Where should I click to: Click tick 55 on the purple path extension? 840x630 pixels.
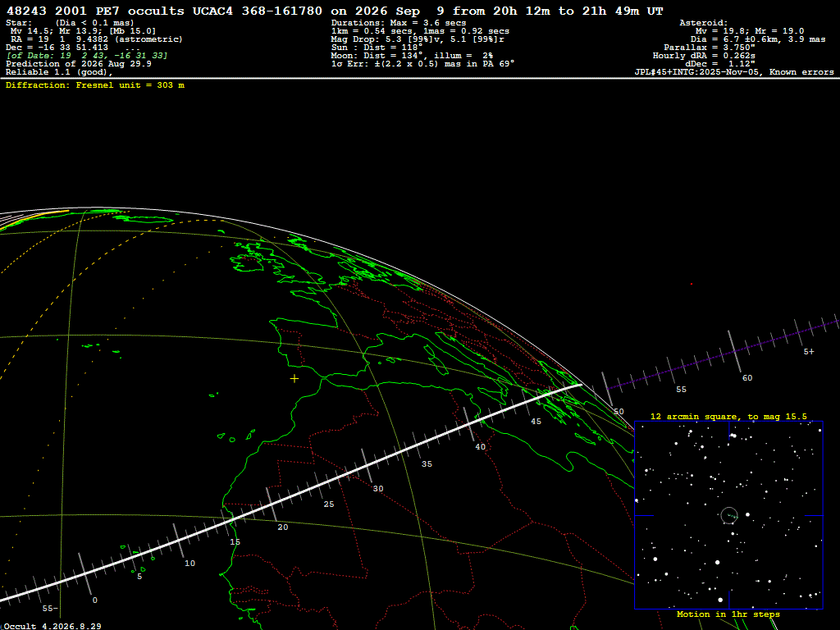(682, 390)
